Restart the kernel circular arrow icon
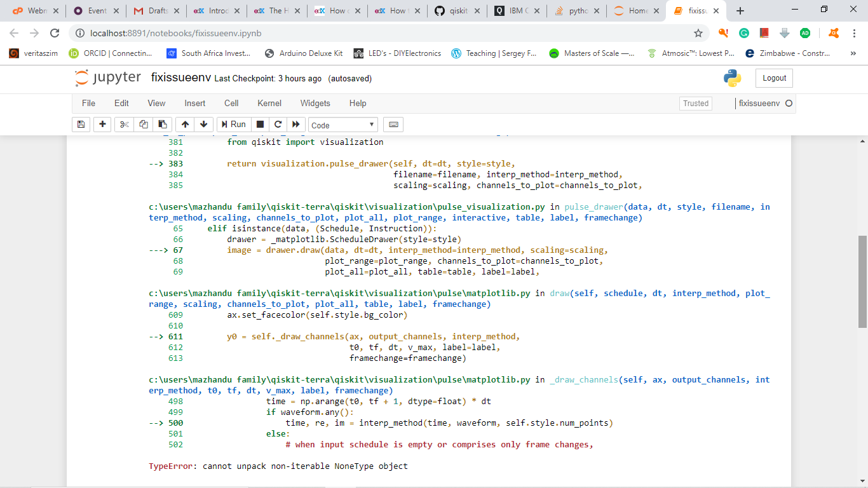Image resolution: width=868 pixels, height=488 pixels. click(278, 125)
